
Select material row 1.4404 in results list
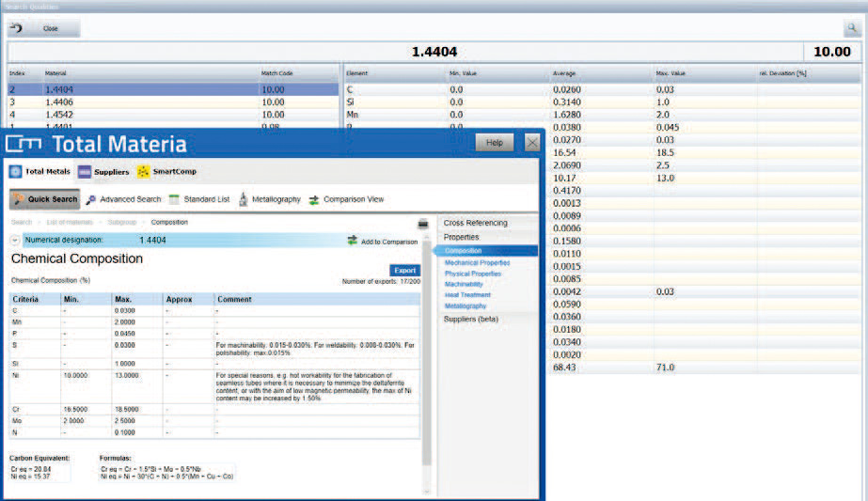point(173,89)
